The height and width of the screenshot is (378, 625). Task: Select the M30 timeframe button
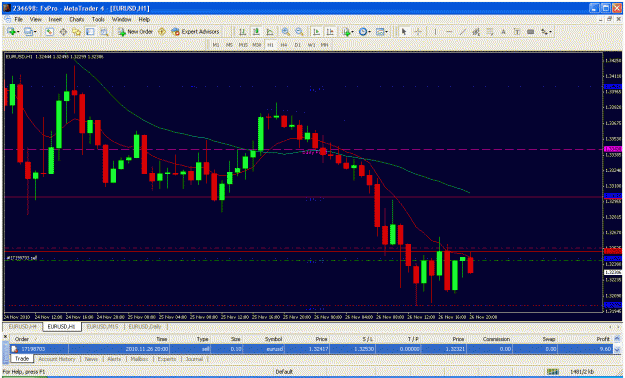(x=257, y=45)
